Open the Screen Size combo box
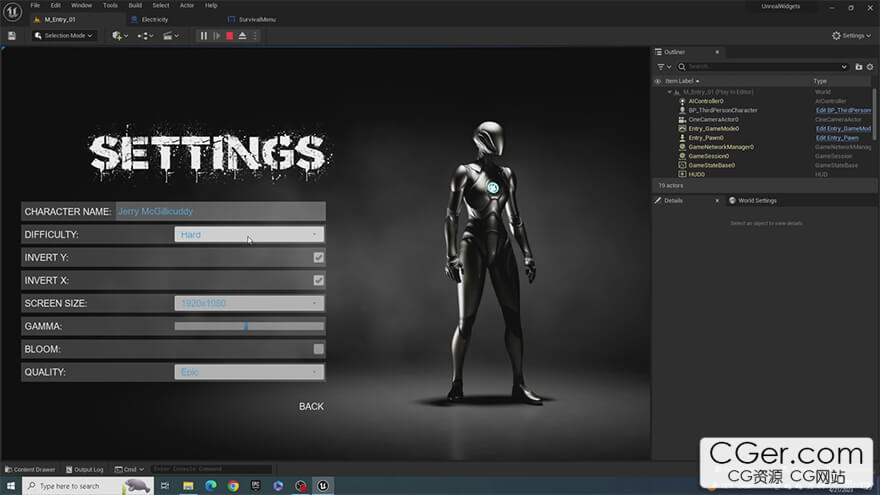This screenshot has height=495, width=880. point(249,303)
